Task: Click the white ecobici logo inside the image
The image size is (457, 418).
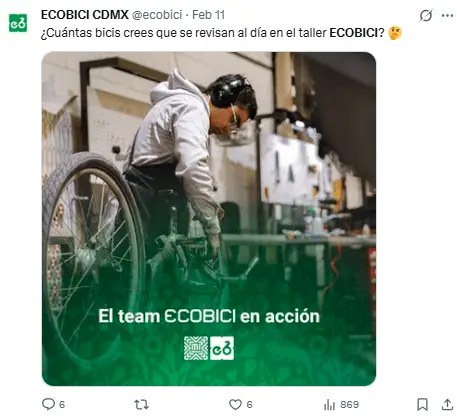Action: 222,348
